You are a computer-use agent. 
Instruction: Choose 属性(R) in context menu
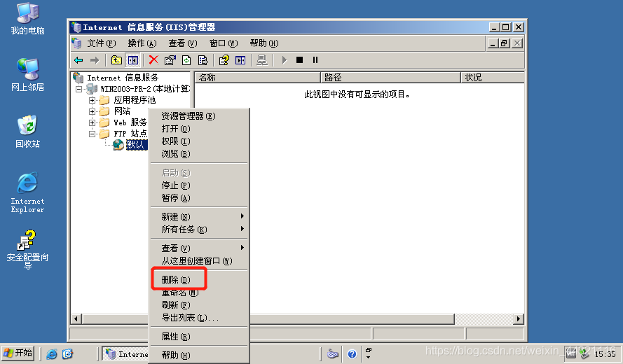click(199, 337)
